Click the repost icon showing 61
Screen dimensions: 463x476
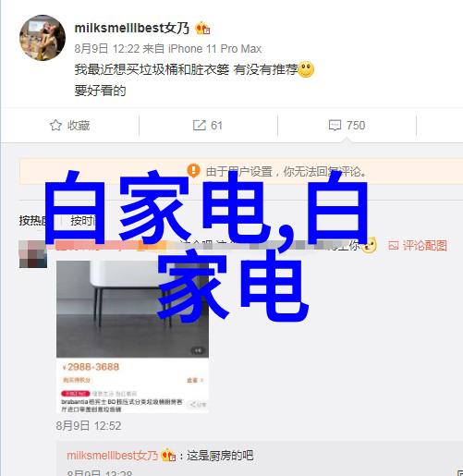coord(200,125)
